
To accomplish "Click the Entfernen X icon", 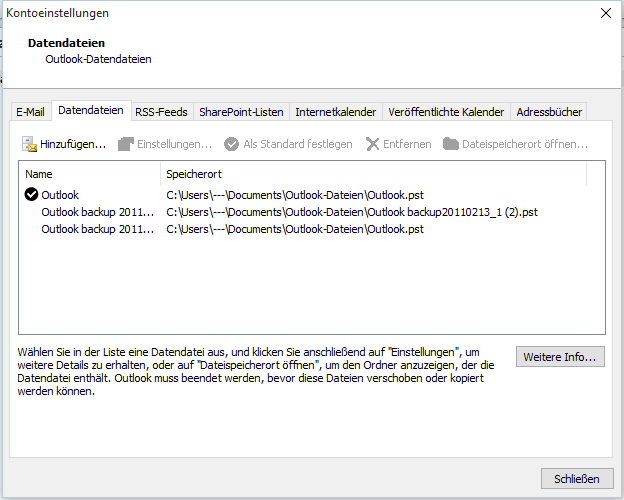I will coord(372,144).
